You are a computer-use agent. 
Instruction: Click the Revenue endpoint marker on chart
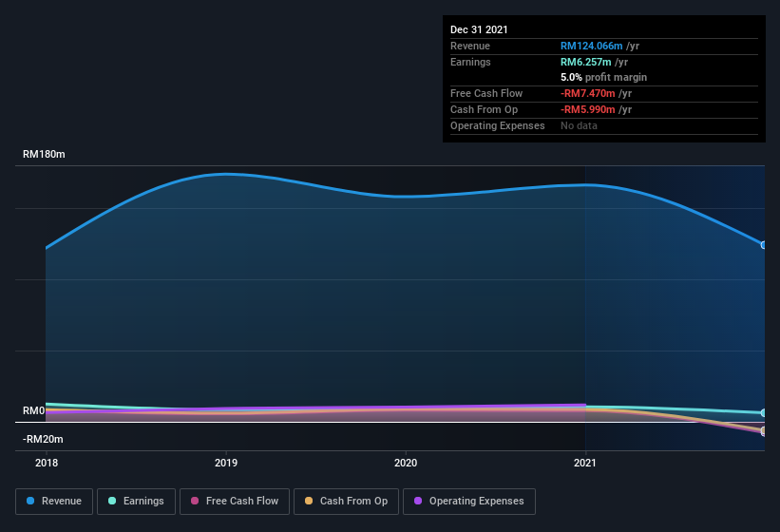click(x=764, y=244)
